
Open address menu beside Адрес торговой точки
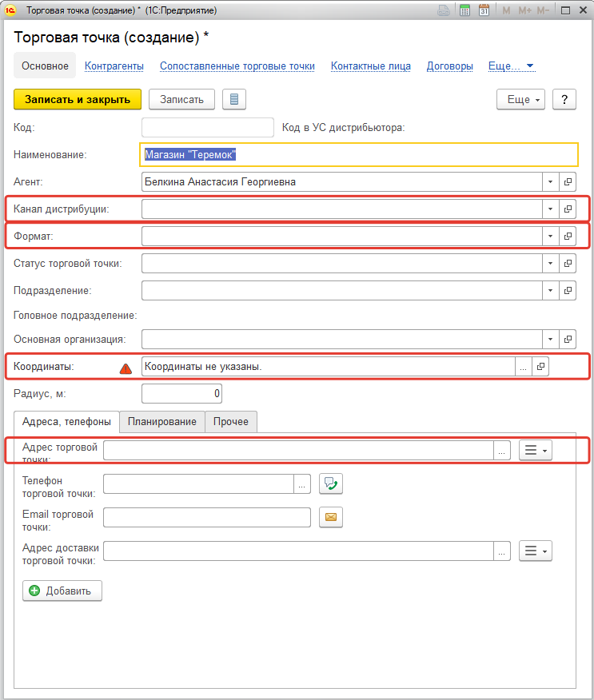(x=536, y=450)
